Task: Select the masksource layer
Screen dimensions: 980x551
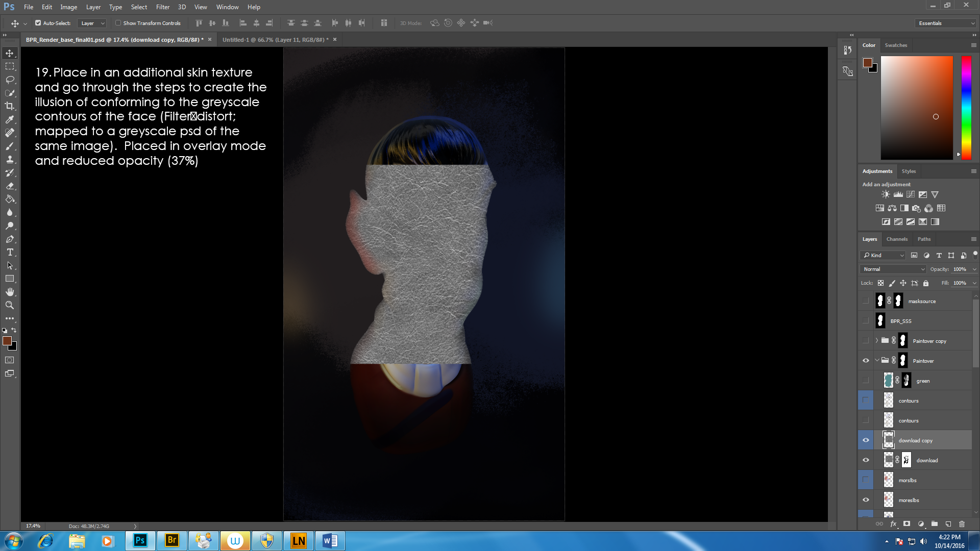Action: point(922,301)
